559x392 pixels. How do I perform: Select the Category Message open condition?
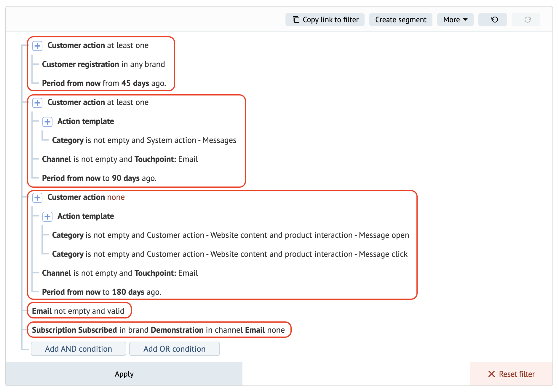click(230, 235)
